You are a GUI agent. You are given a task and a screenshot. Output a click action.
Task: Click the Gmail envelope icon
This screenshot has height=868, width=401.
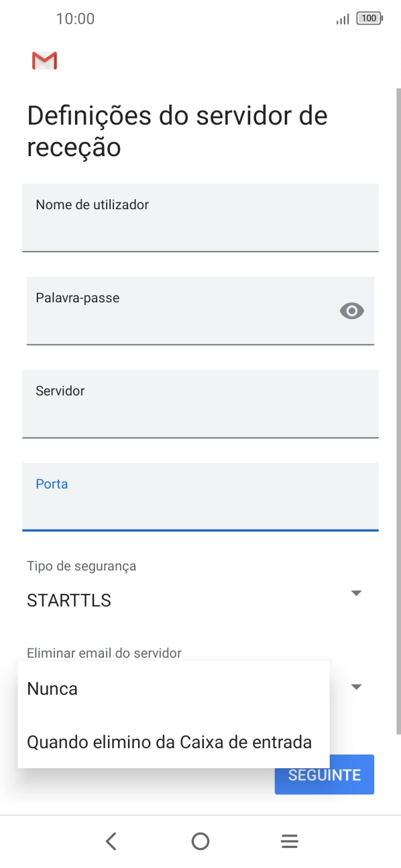(x=43, y=60)
